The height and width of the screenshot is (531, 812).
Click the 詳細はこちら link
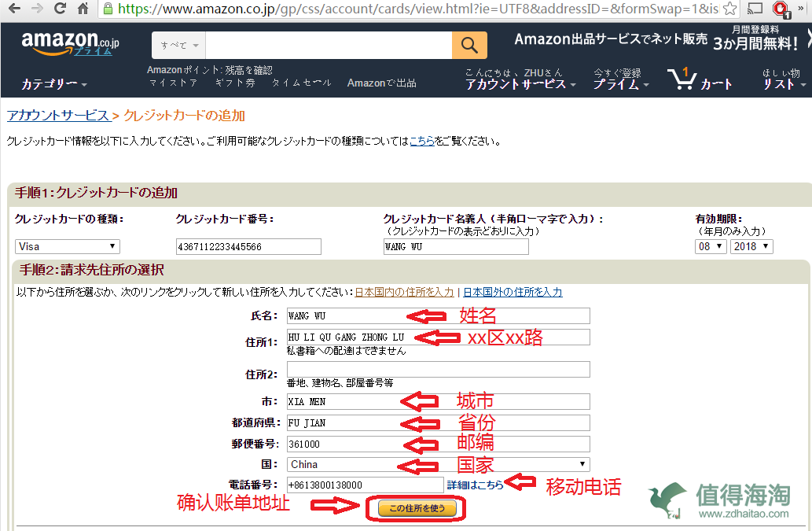(475, 485)
